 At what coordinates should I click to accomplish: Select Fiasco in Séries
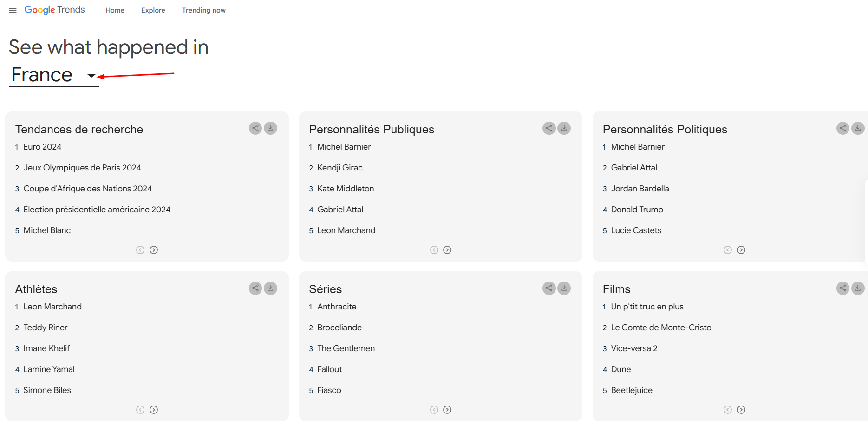(x=329, y=390)
